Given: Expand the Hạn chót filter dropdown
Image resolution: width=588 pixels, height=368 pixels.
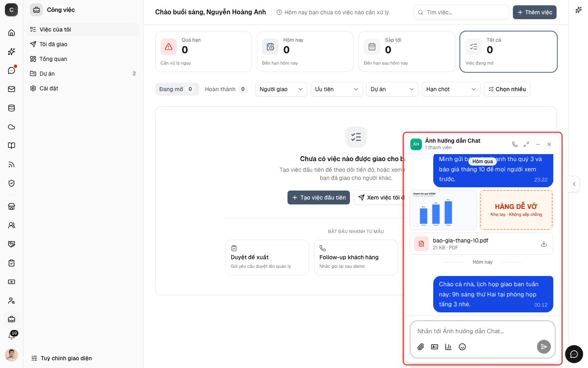Looking at the screenshot, I should click(451, 89).
